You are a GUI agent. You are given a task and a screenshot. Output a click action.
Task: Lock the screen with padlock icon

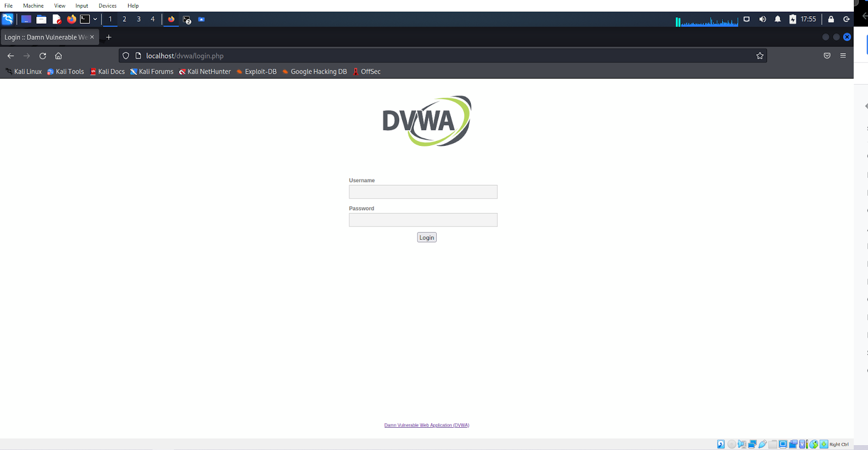[x=831, y=19]
